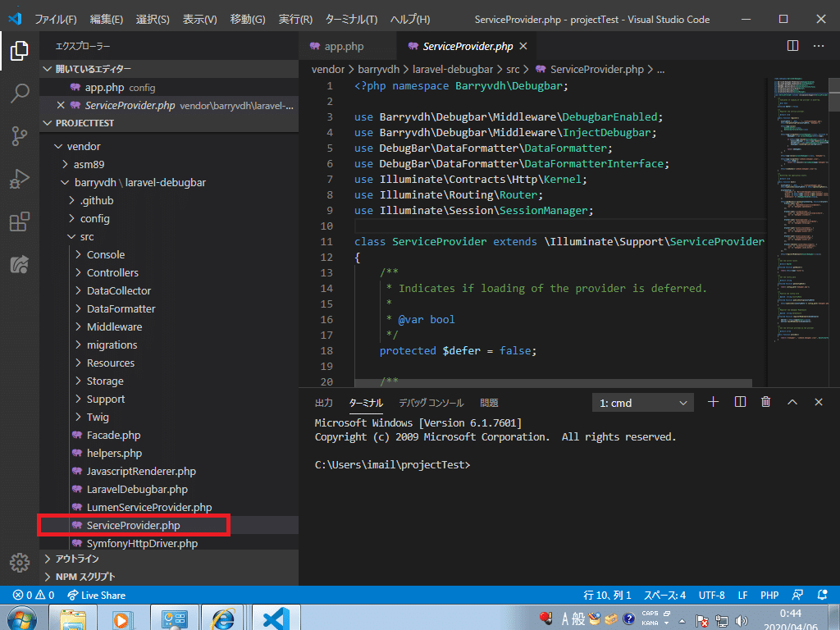This screenshot has width=840, height=630.
Task: Open the Windows Start button
Action: click(x=22, y=619)
